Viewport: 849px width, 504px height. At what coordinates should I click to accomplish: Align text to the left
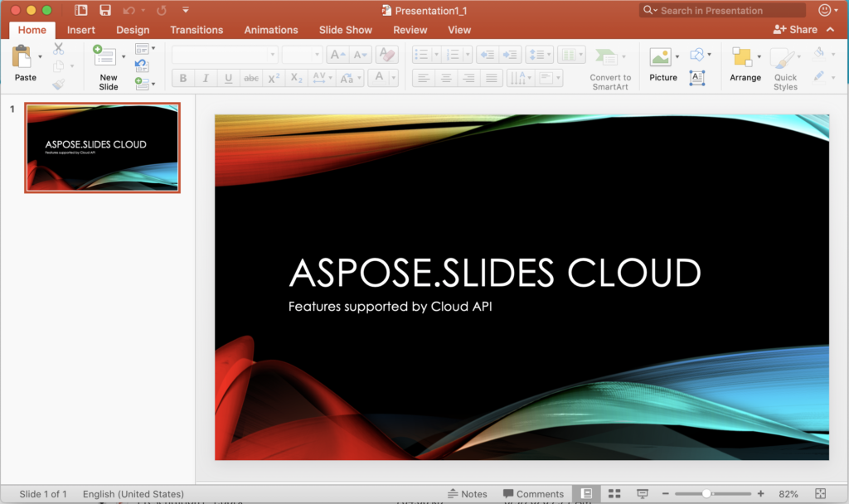pyautogui.click(x=424, y=79)
